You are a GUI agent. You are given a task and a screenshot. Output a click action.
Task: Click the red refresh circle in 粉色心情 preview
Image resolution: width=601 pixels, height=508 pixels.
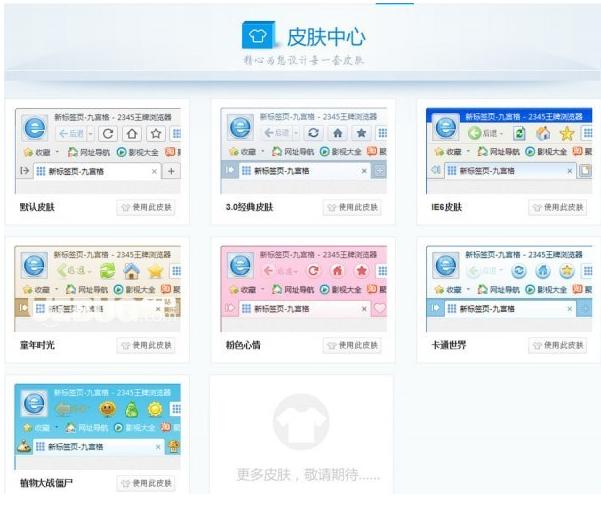coord(314,271)
